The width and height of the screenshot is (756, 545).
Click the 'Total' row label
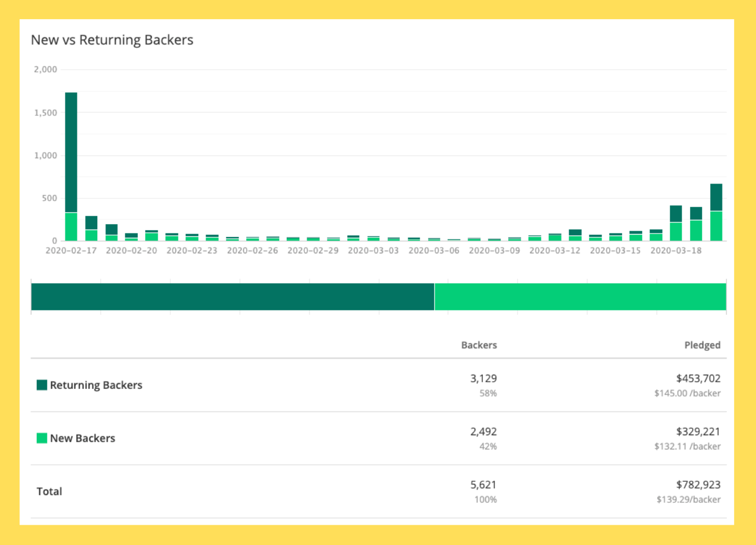click(x=49, y=491)
